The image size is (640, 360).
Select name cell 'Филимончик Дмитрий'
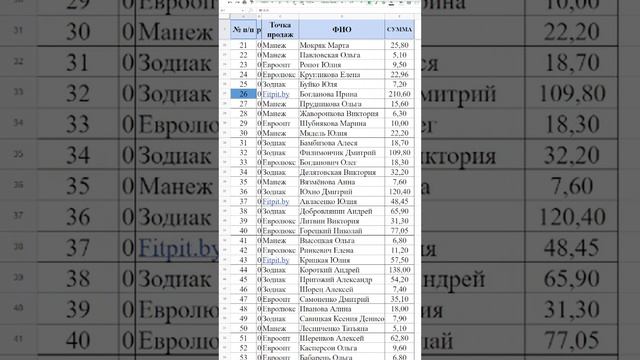(x=342, y=153)
